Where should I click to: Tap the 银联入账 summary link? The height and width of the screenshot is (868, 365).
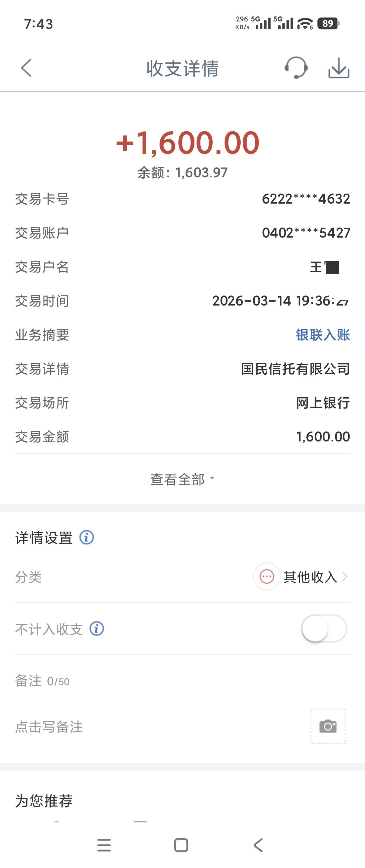pos(323,335)
